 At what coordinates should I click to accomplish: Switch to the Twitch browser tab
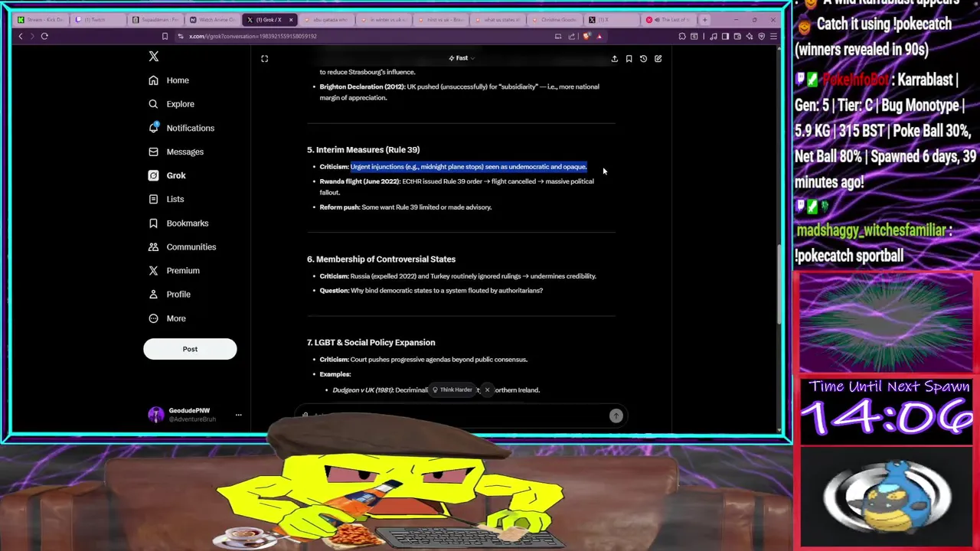click(98, 20)
